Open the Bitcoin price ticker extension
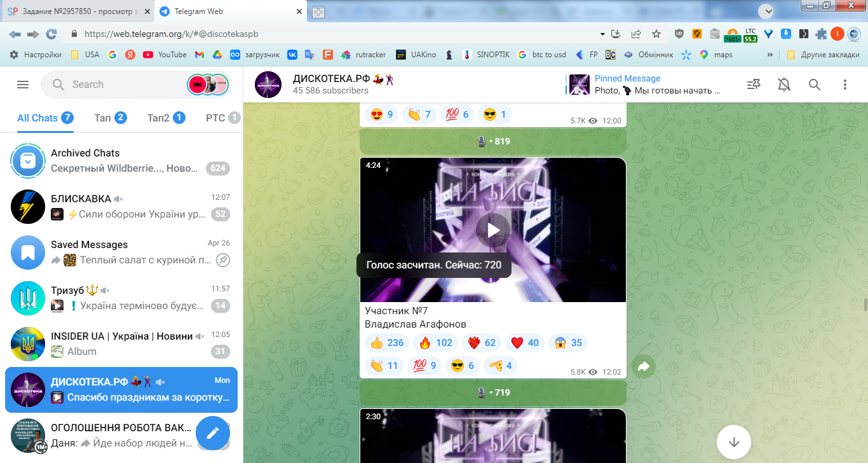The height and width of the screenshot is (463, 868). pos(732,35)
